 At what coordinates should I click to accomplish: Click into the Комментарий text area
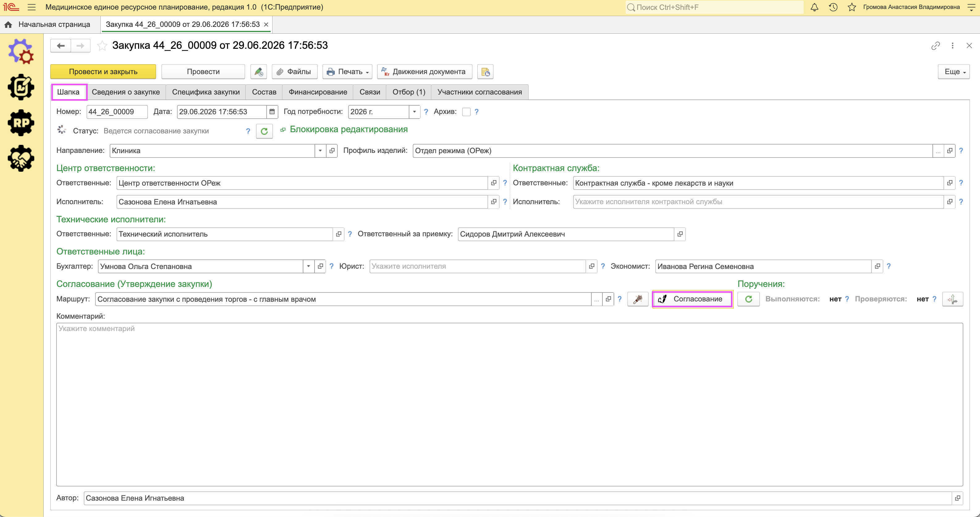click(509, 404)
